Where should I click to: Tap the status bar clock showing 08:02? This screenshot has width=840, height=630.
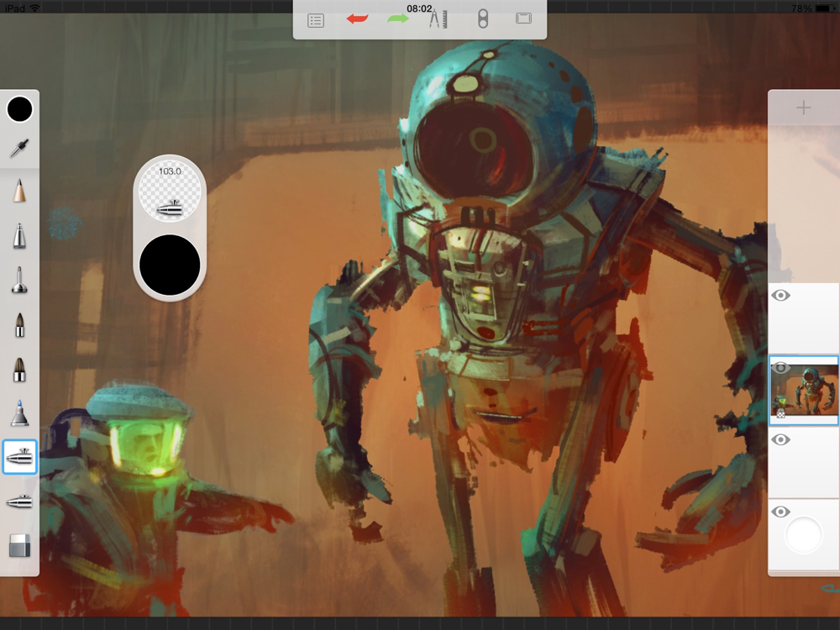[x=419, y=8]
